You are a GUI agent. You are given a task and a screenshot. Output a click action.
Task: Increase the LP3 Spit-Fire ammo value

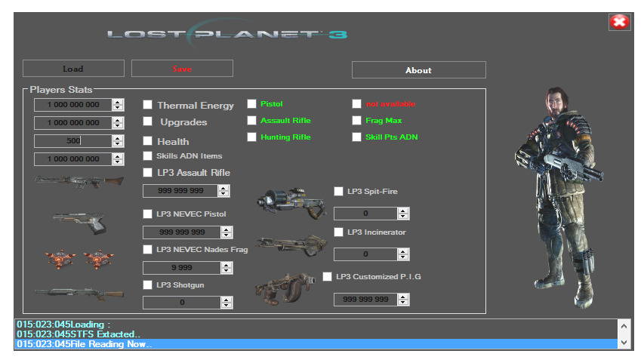[x=403, y=211]
